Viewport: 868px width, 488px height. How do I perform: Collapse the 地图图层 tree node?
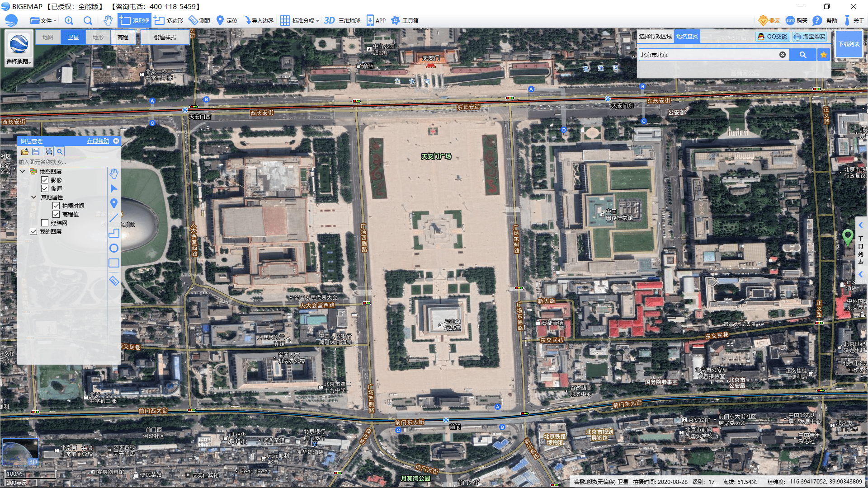[22, 171]
